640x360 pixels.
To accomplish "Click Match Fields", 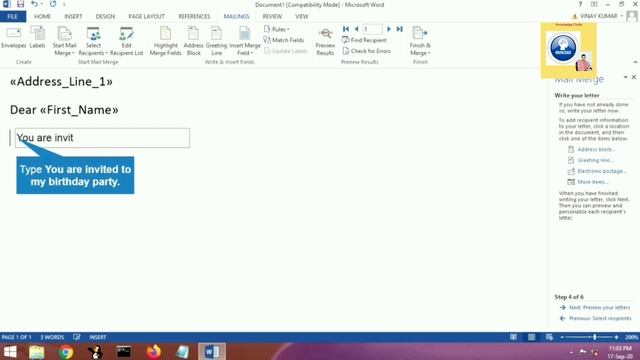I will (284, 40).
